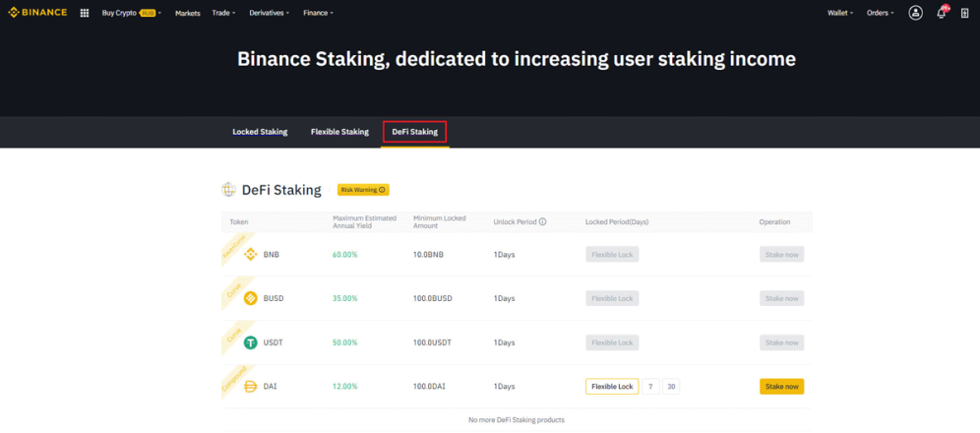Open the apps grid menu icon

[x=85, y=13]
